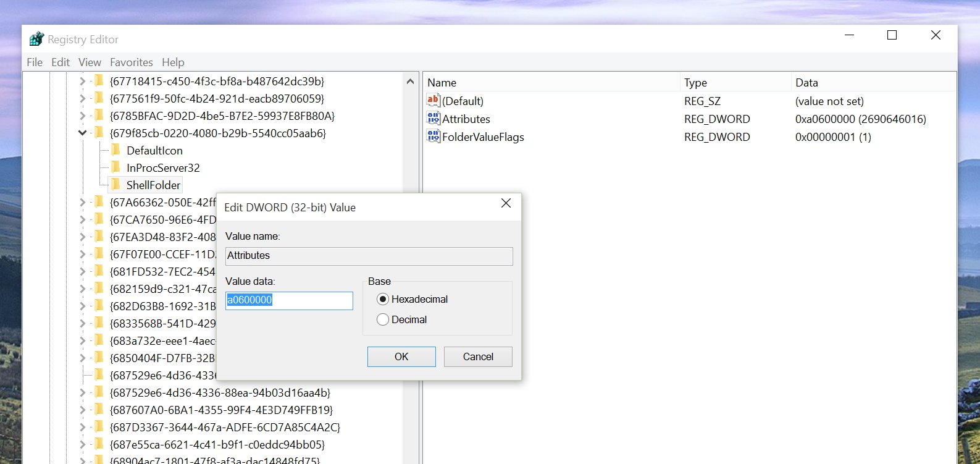The height and width of the screenshot is (464, 980).
Task: Click folder icon of the {6833568B key
Action: click(98, 323)
